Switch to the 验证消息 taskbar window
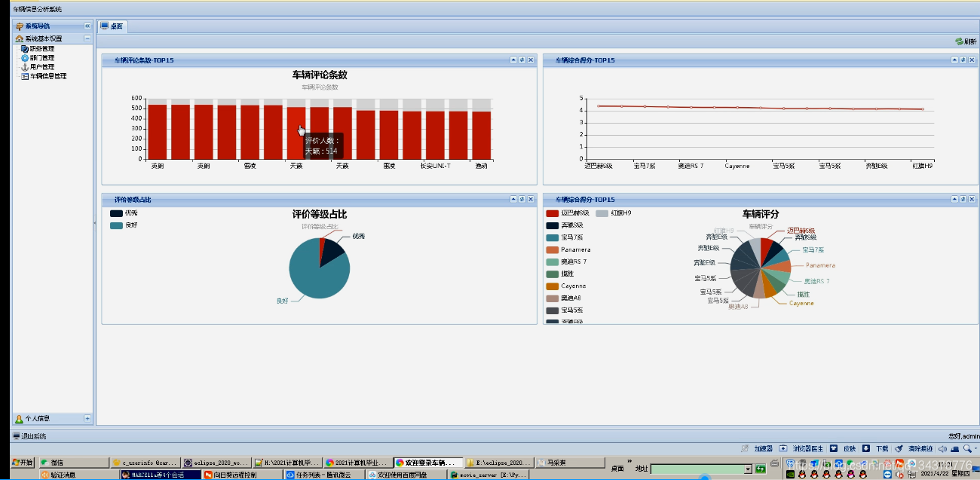The height and width of the screenshot is (480, 980). (78, 475)
